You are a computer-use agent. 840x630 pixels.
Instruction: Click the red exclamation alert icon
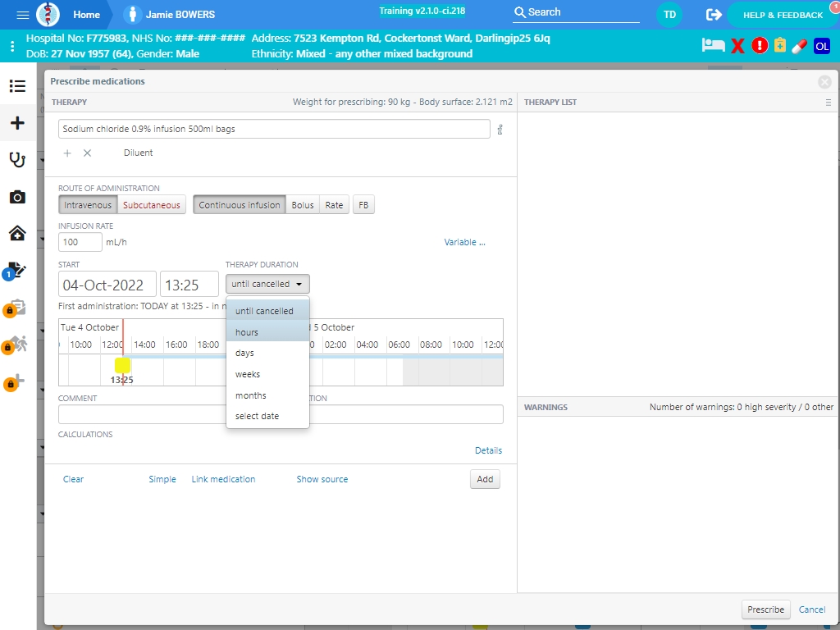pyautogui.click(x=760, y=46)
